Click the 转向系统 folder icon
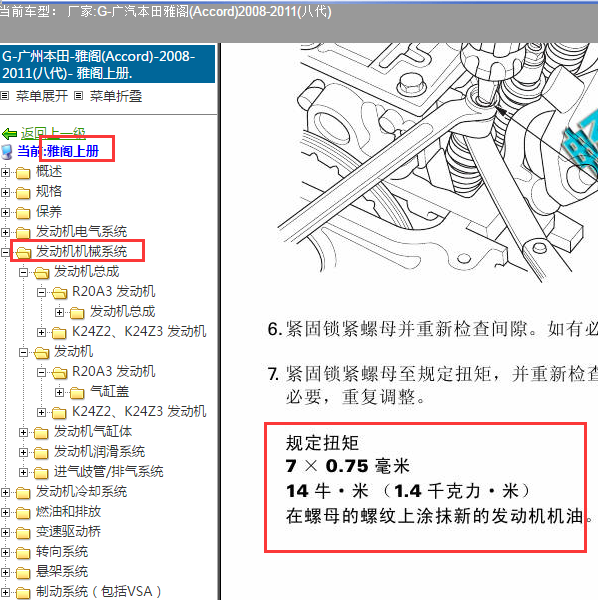 [23, 553]
